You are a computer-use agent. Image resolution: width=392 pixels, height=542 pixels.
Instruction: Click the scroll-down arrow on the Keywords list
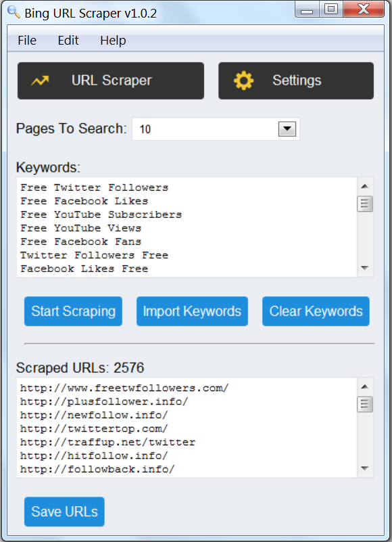pos(365,269)
